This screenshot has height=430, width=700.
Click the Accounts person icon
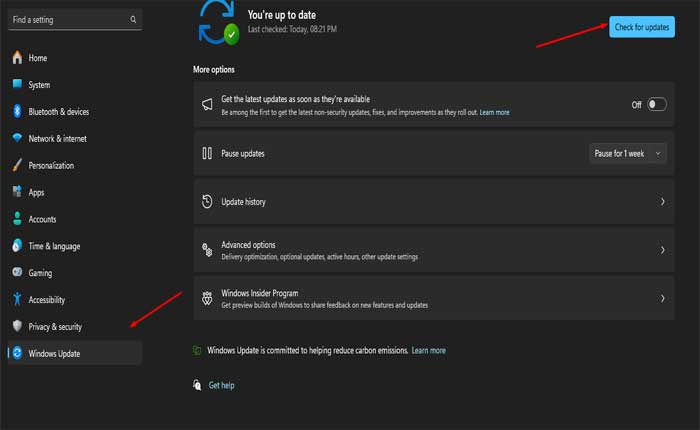tap(17, 218)
